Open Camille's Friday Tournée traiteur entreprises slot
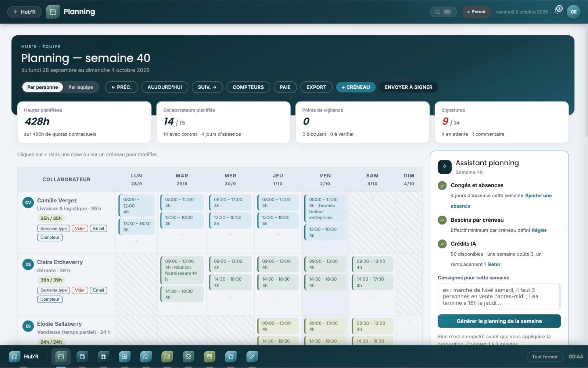588x368 pixels. [x=325, y=209]
